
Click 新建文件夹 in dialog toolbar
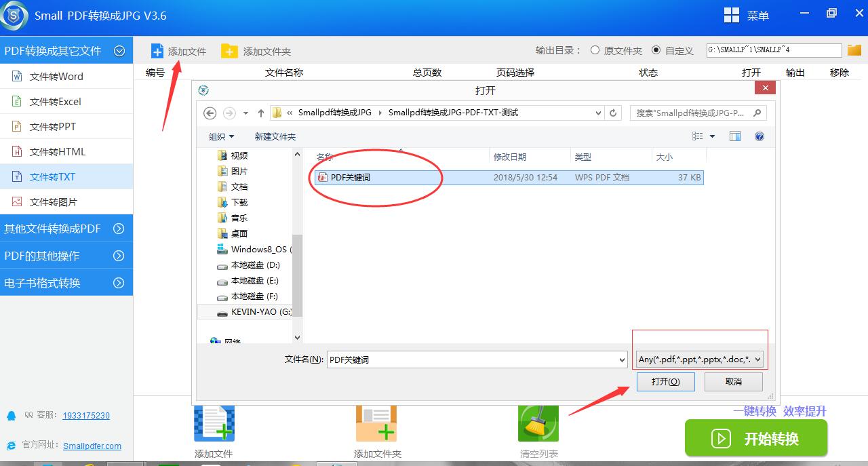click(x=275, y=136)
